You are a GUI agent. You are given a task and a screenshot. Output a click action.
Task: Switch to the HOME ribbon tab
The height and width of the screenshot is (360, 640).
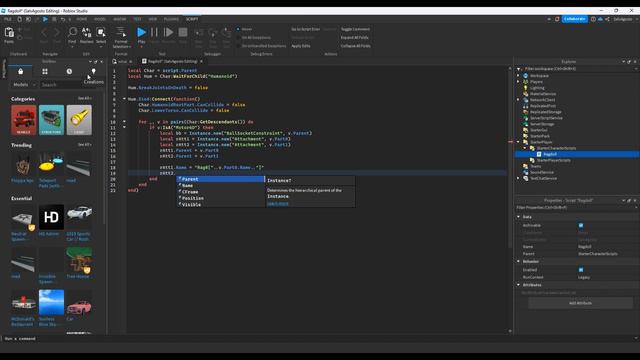pos(82,19)
